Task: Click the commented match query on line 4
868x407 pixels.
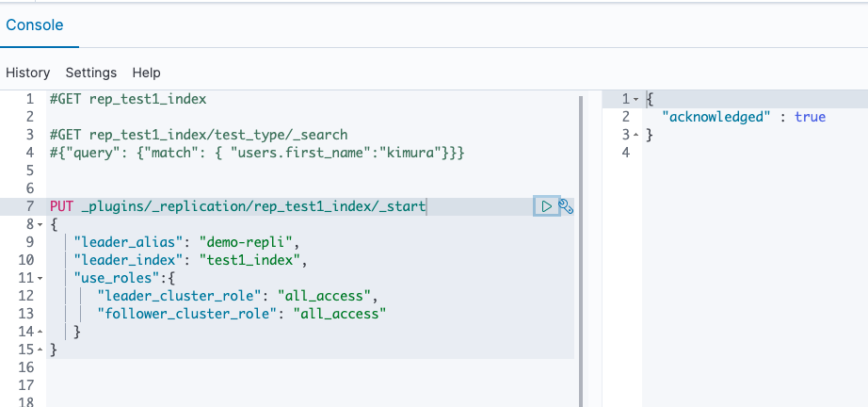Action: (257, 153)
